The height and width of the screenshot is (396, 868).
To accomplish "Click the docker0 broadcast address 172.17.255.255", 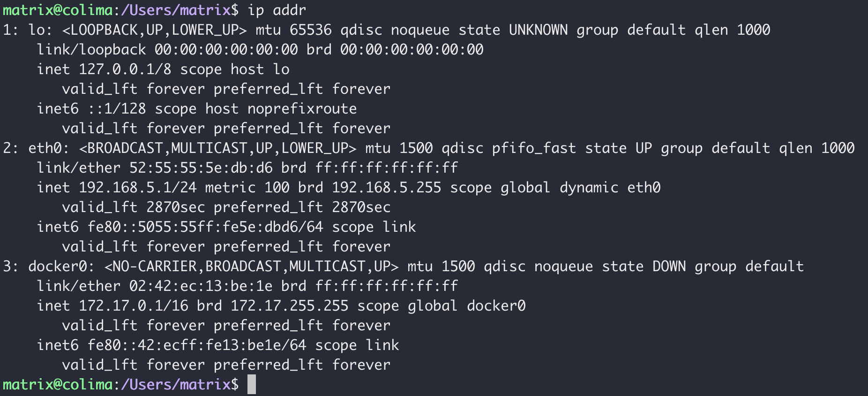I will 289,306.
